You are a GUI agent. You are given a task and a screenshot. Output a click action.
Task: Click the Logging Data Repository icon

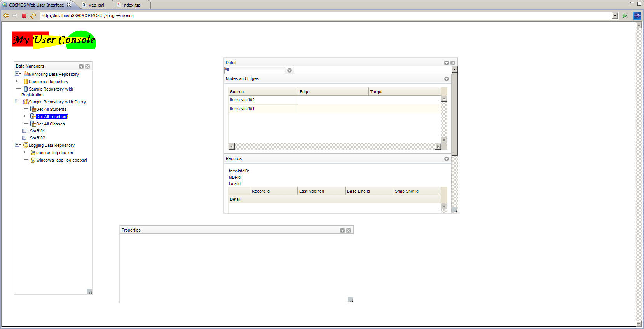click(x=26, y=145)
